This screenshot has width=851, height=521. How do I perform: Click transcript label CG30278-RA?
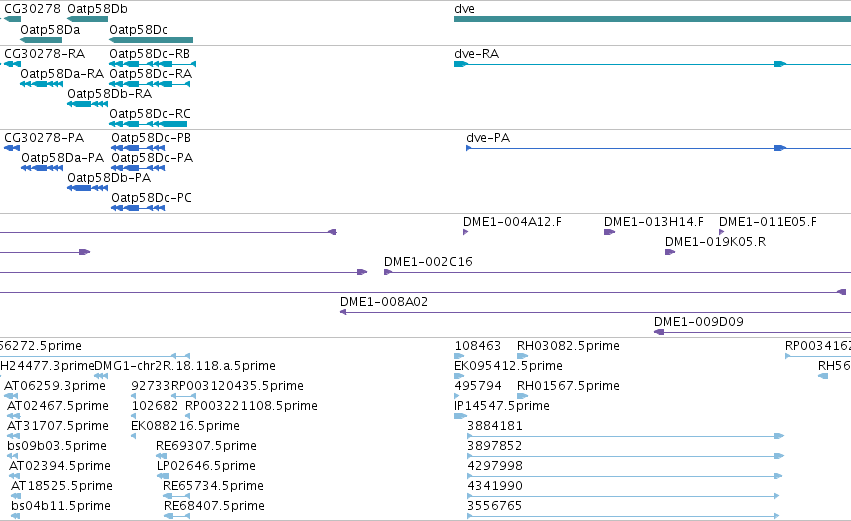coord(45,54)
